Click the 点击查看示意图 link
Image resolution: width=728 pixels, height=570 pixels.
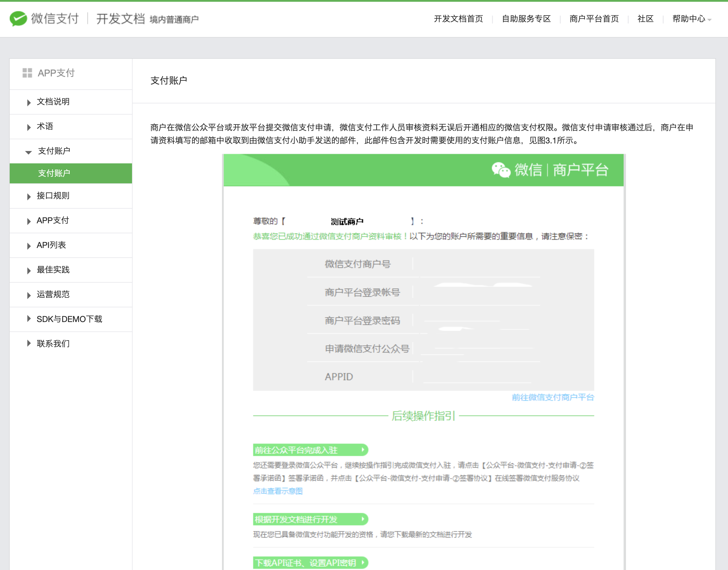(x=278, y=491)
